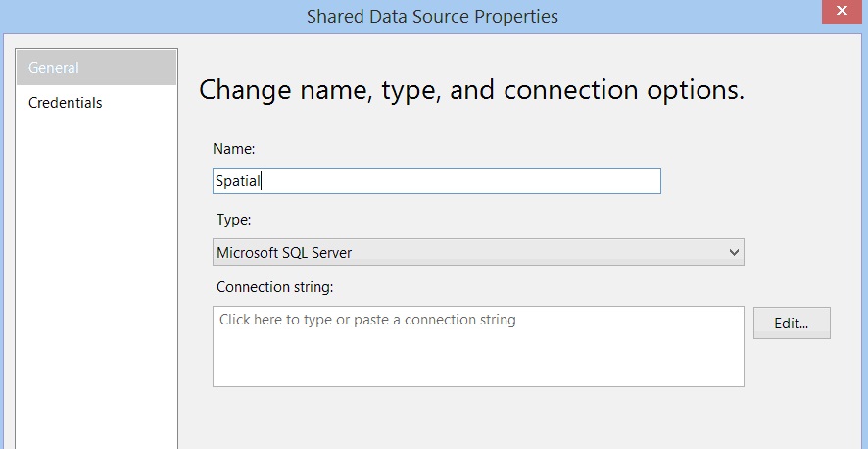
Task: Click the 'Name:' label
Action: pos(233,149)
